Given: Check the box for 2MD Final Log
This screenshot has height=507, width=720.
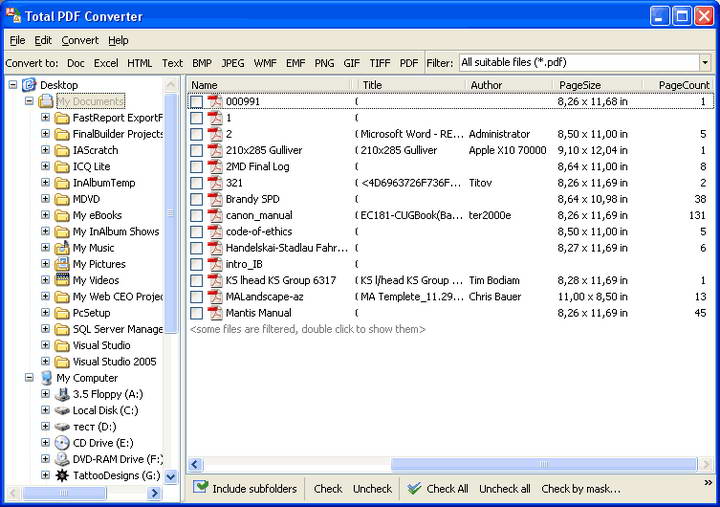Looking at the screenshot, I should 197,167.
